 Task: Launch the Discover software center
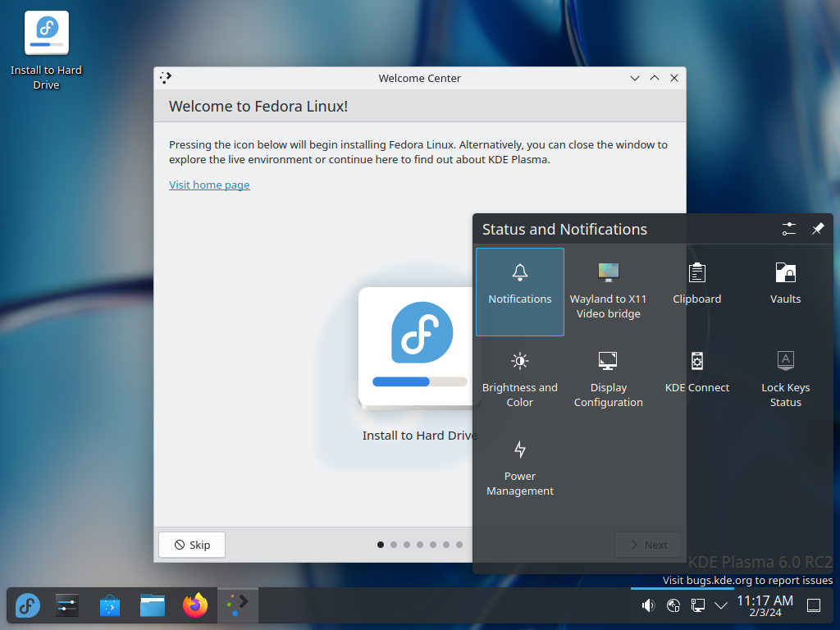[110, 605]
